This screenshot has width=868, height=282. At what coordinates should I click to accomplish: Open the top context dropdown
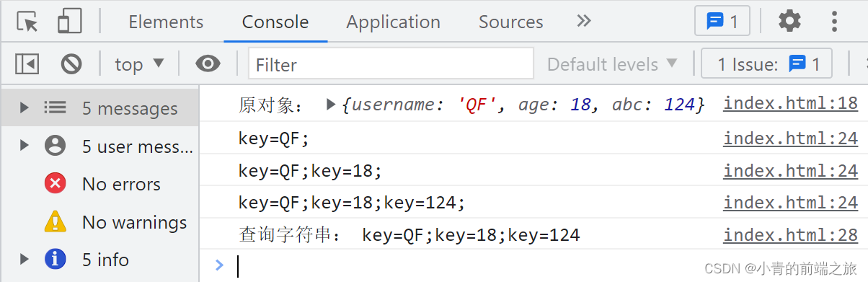point(139,65)
